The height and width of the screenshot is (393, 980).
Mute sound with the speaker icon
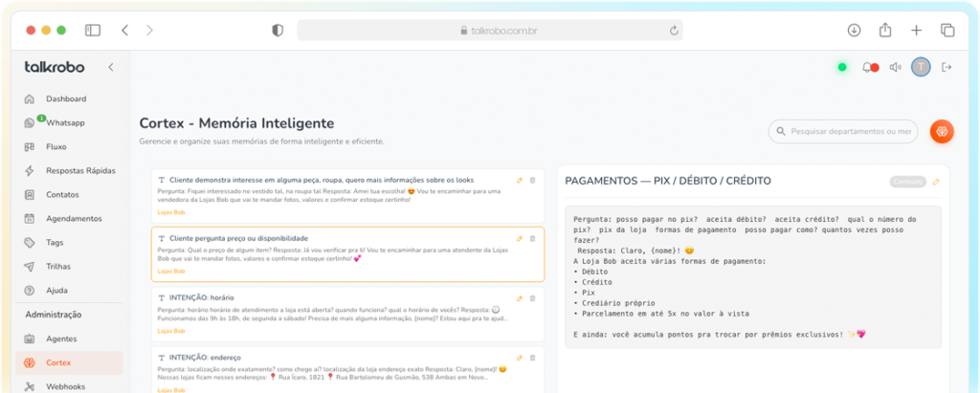(x=895, y=67)
